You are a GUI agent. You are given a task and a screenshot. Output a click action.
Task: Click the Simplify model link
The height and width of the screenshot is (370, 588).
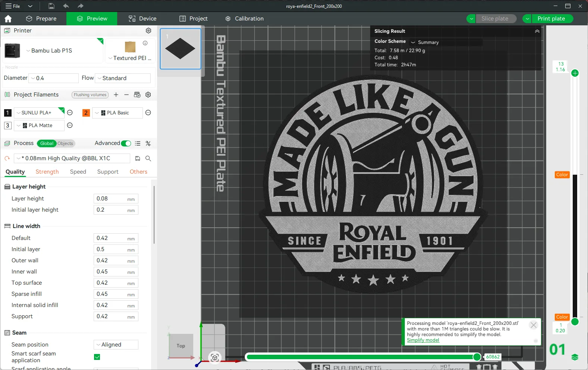[x=423, y=340]
